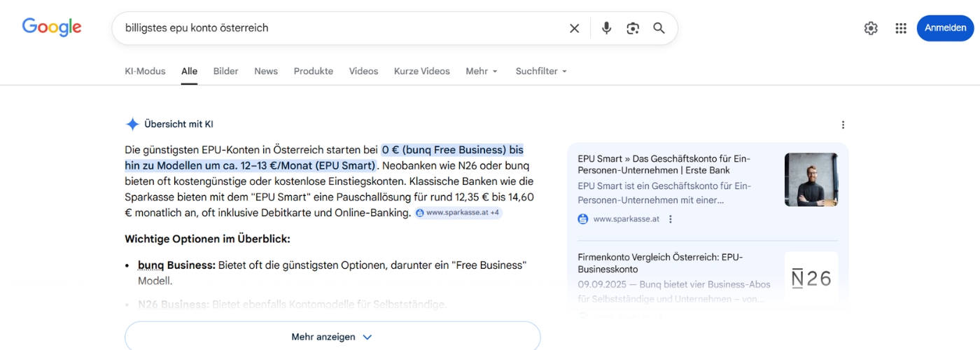Click the sparkasse.at favicon icon
The image size is (980, 350).
pyautogui.click(x=583, y=219)
